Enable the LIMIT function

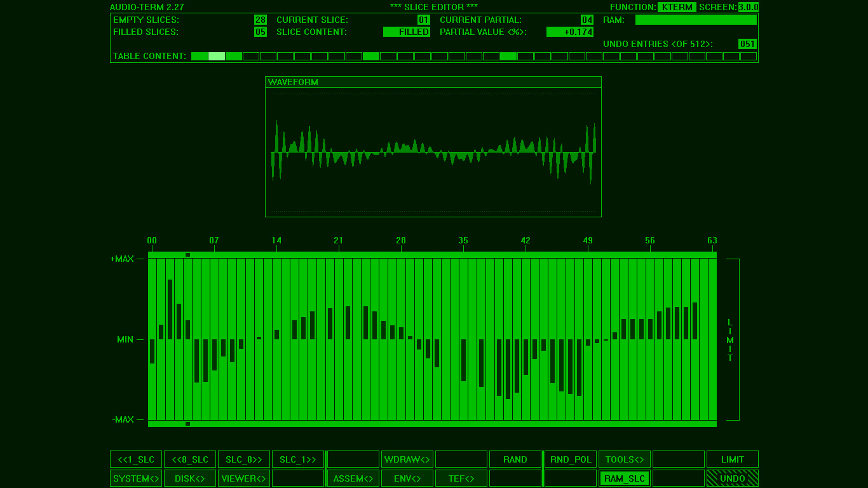(x=732, y=459)
